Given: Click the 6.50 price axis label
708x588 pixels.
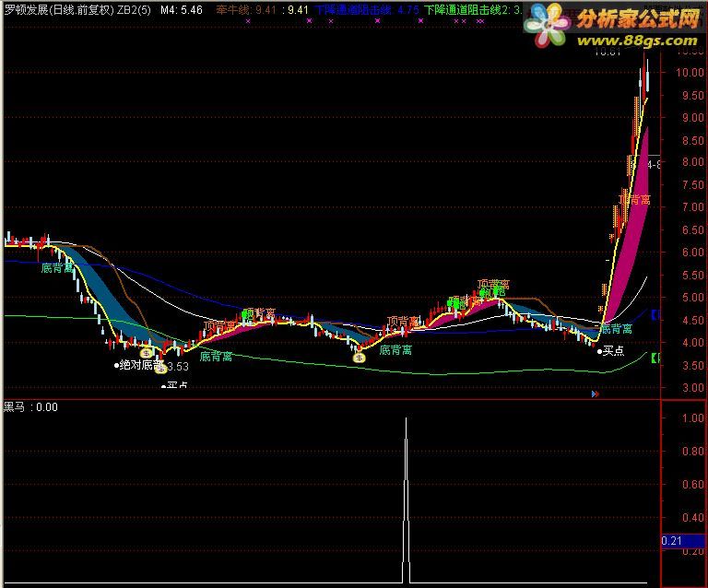Looking at the screenshot, I should coord(692,230).
